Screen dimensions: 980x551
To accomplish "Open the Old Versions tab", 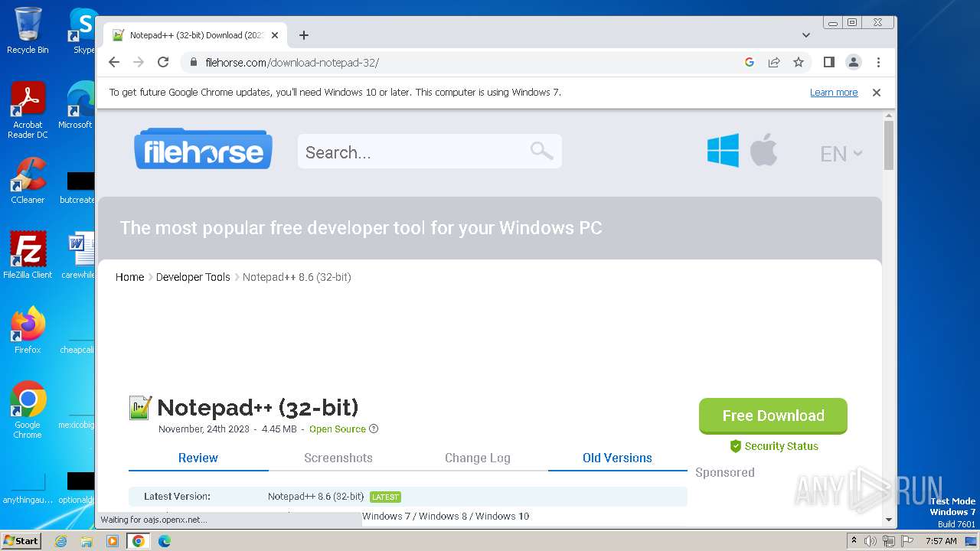I will click(617, 458).
